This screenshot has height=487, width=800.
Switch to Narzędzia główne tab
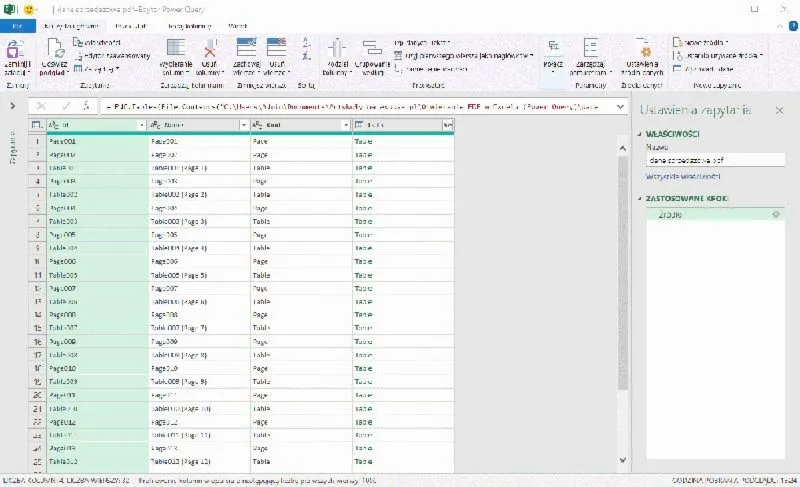tap(71, 26)
